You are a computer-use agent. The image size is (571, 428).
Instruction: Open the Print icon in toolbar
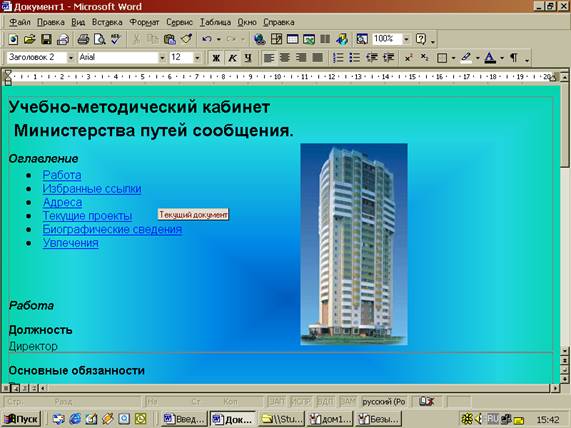tap(83, 39)
